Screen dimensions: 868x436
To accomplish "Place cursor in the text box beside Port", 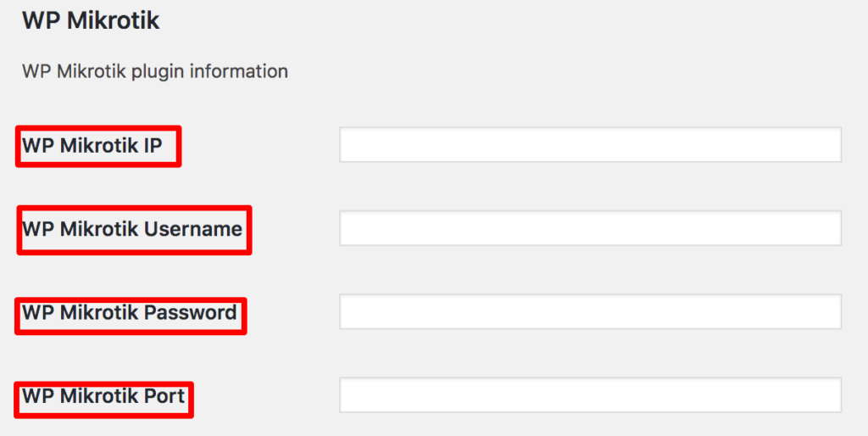I will point(590,395).
